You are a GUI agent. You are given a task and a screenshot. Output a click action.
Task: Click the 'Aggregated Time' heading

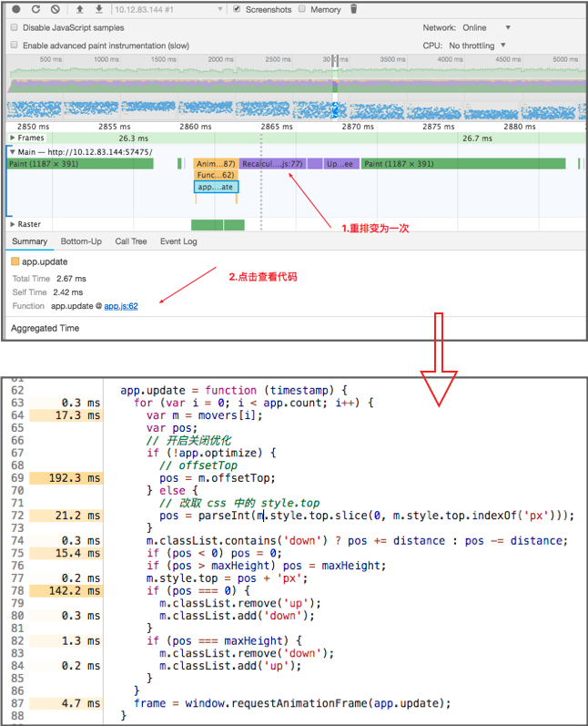tap(45, 328)
